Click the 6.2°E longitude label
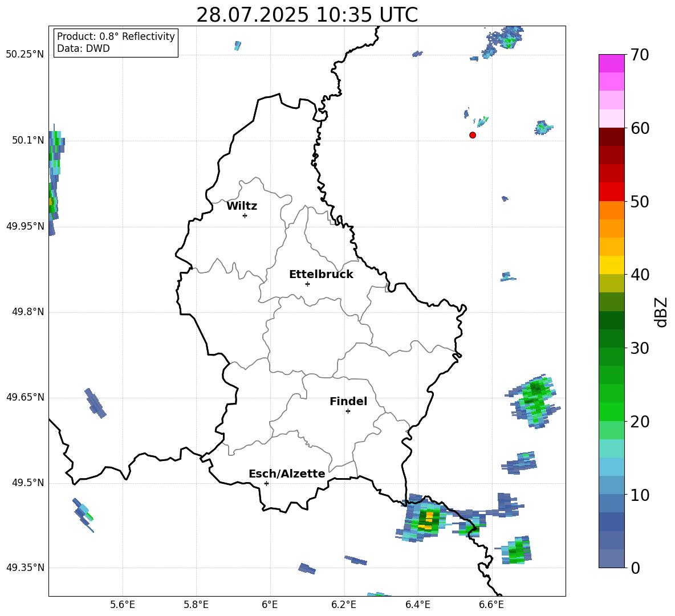The image size is (675, 616). click(344, 605)
